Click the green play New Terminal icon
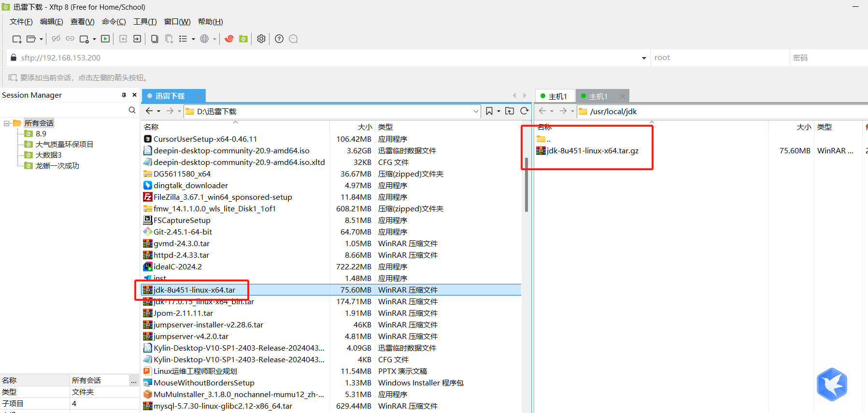This screenshot has width=868, height=413. 105,39
